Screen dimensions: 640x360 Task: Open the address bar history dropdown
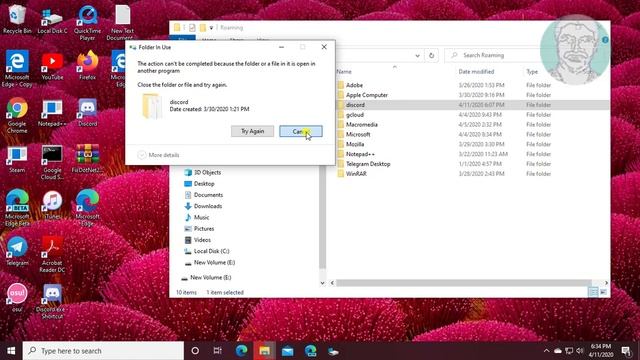417,56
